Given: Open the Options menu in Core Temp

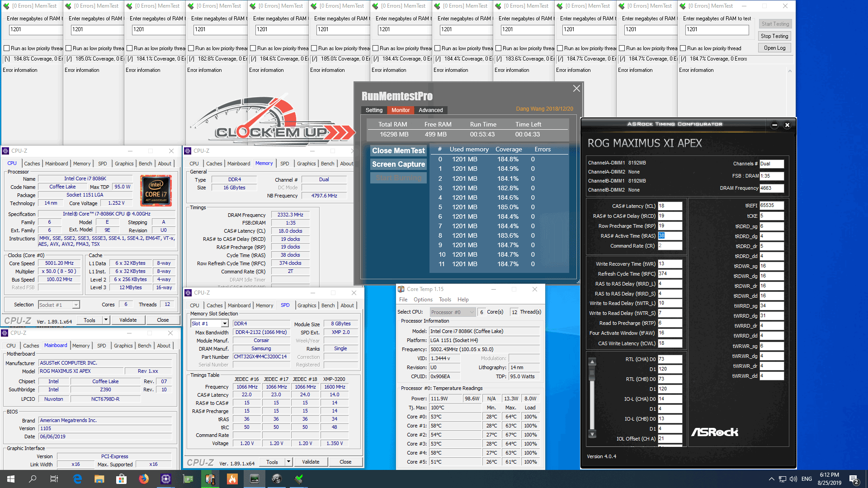Looking at the screenshot, I should [423, 300].
